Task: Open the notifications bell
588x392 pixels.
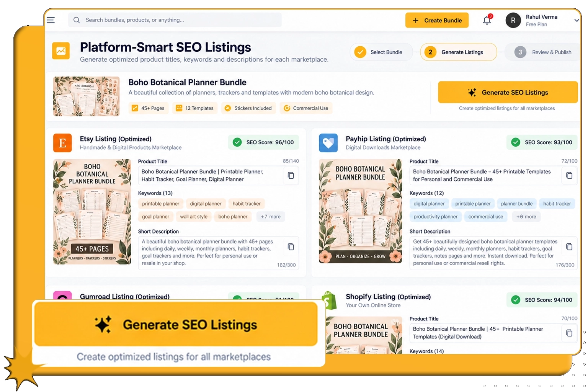Action: pyautogui.click(x=487, y=20)
